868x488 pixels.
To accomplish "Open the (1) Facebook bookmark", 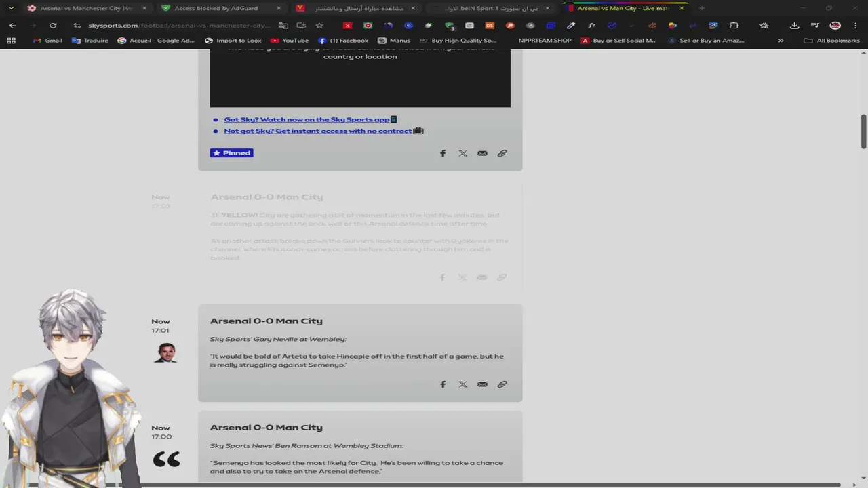I will [x=343, y=41].
